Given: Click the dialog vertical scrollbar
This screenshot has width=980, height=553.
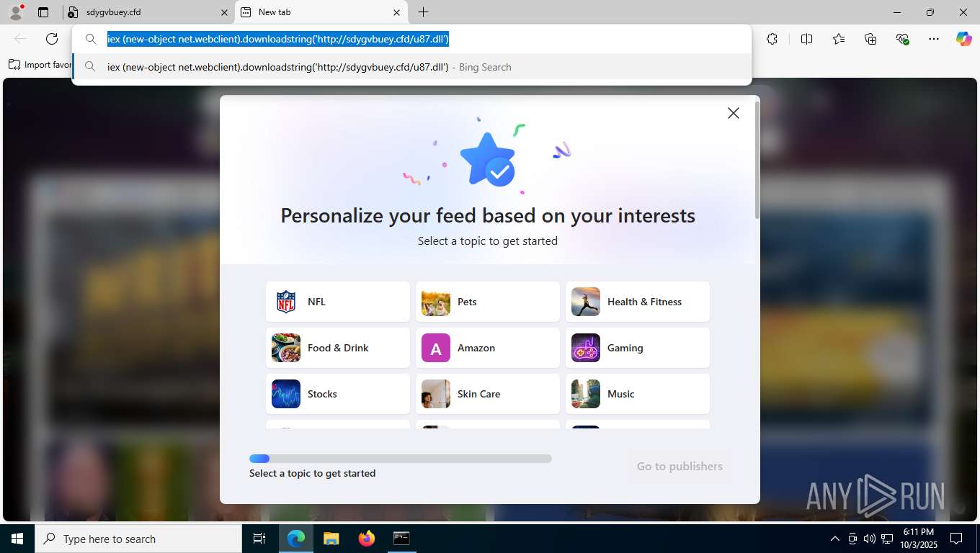Looking at the screenshot, I should (x=757, y=160).
